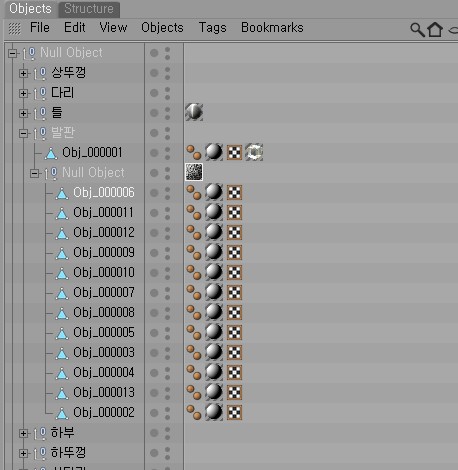The image size is (458, 470).
Task: Click the noise texture tag on nested Null Object
Action: point(194,172)
